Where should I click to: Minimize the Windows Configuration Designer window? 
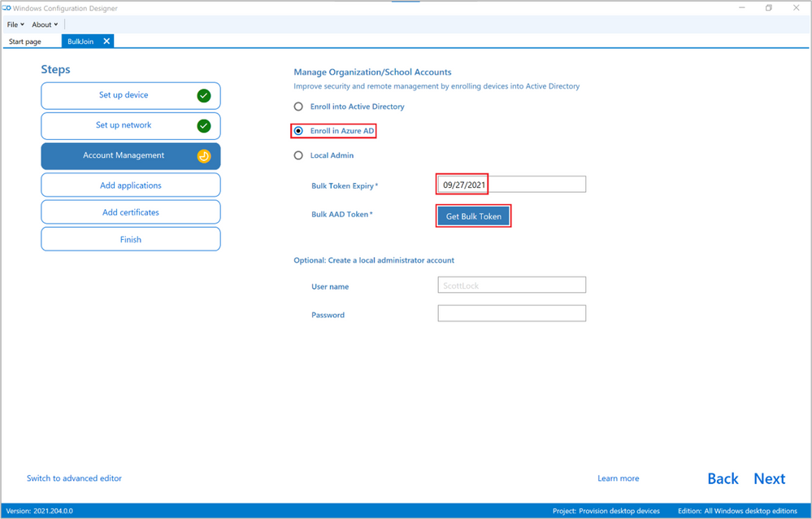coord(741,8)
